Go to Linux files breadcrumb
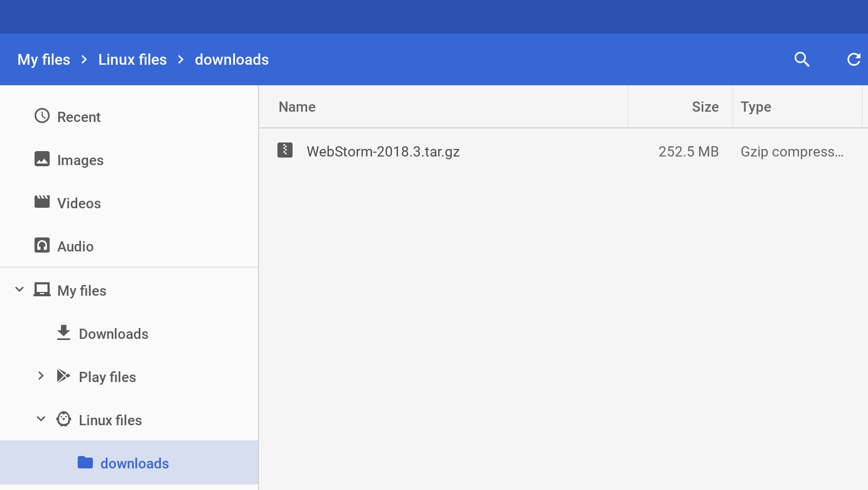This screenshot has height=490, width=868. coord(132,59)
